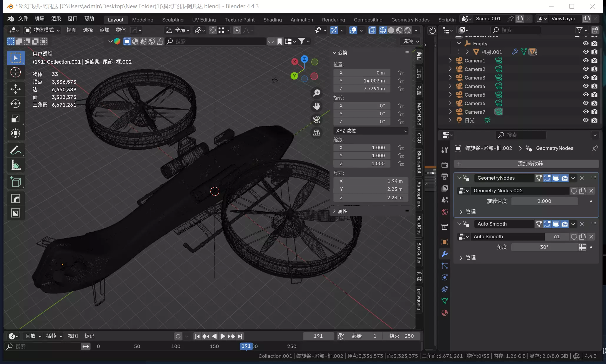Viewport: 606px width, 364px height.
Task: Switch to the Shading workspace tab
Action: [272, 20]
